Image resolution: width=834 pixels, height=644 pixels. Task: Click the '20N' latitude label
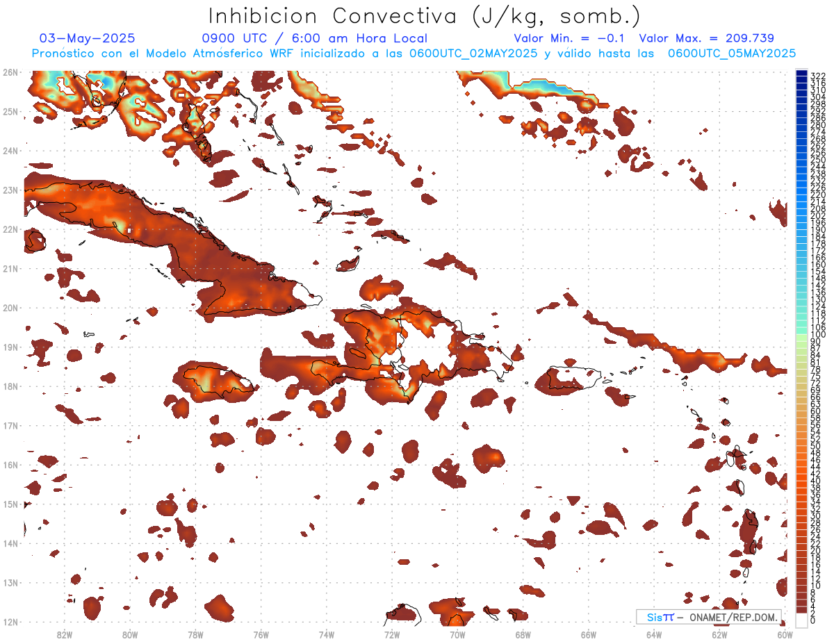click(x=10, y=308)
